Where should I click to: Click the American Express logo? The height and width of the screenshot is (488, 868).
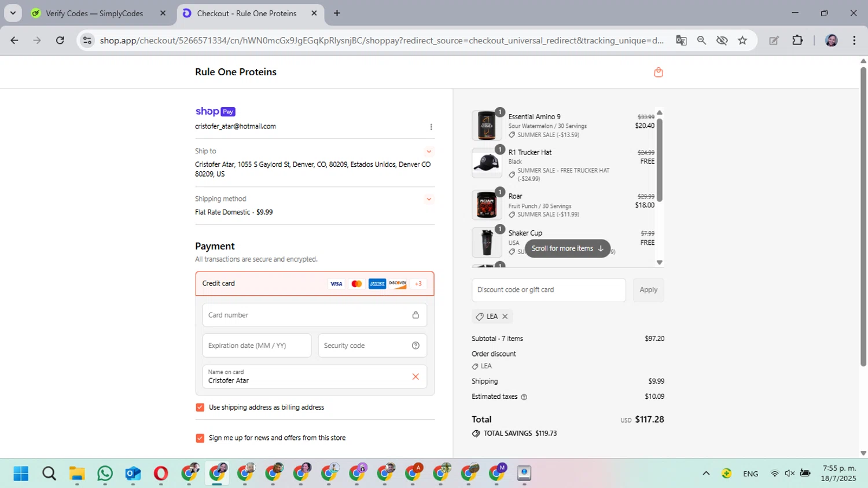377,284
